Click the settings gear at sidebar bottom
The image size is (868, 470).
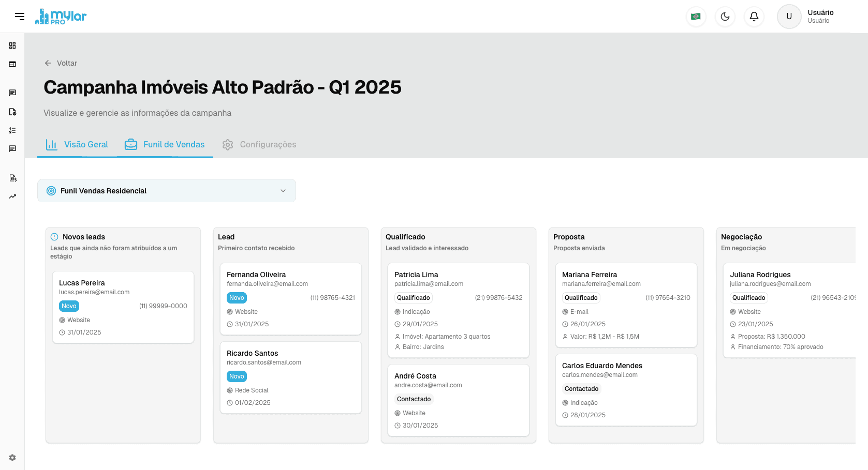(x=12, y=458)
